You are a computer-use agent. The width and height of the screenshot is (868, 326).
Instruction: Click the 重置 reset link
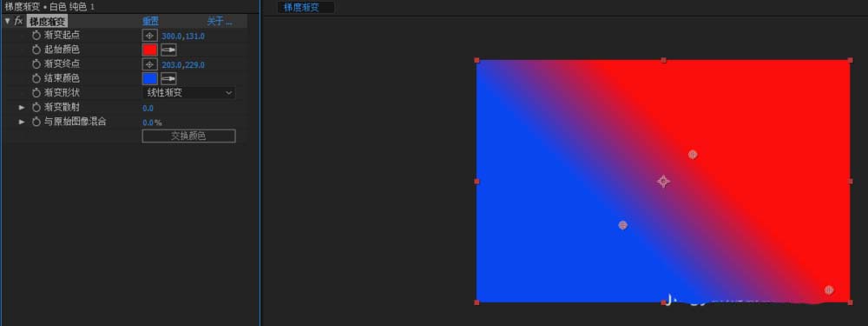150,22
